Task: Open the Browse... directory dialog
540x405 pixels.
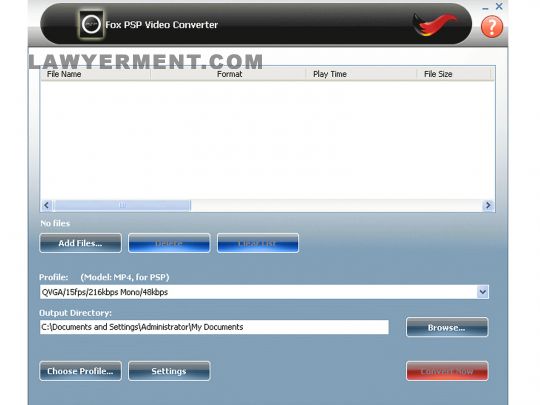Action: pyautogui.click(x=447, y=327)
